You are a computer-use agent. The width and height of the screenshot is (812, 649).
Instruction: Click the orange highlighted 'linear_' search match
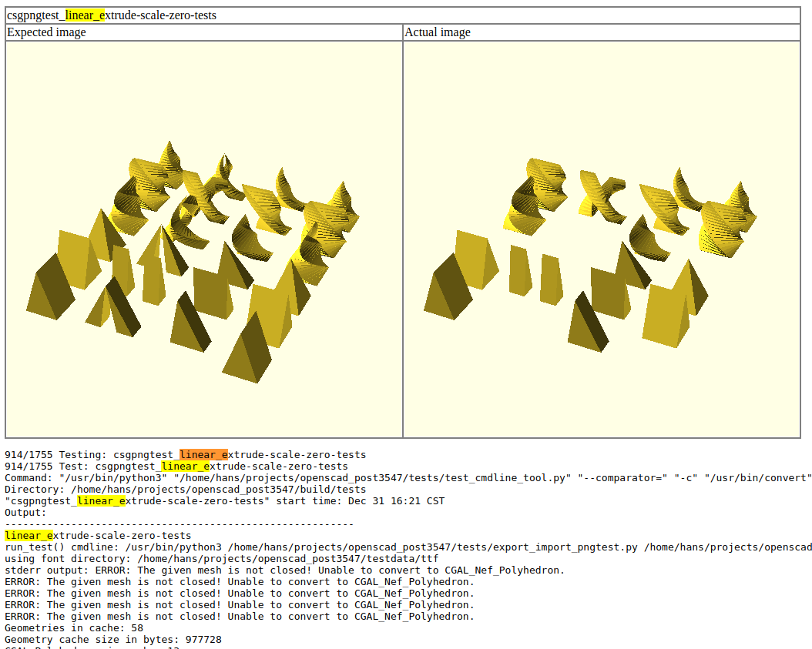point(203,454)
